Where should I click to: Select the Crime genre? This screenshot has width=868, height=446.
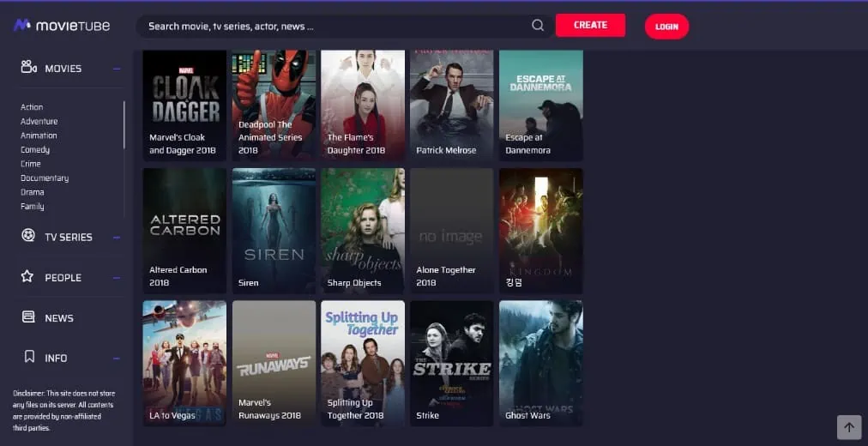tap(30, 164)
